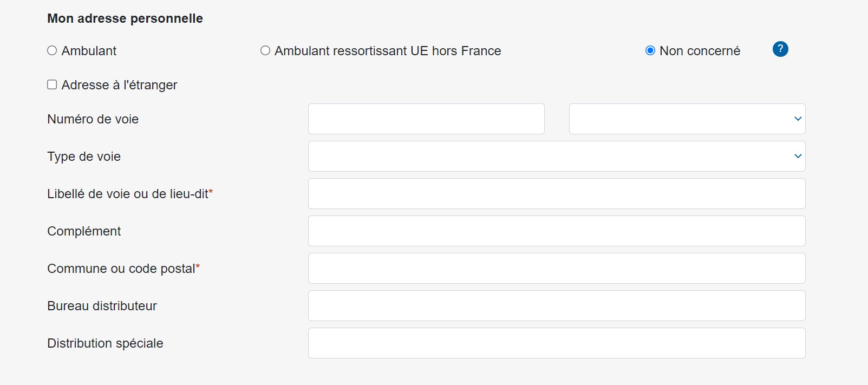868x385 pixels.
Task: Click the Distribution spéciale text field
Action: pos(557,343)
